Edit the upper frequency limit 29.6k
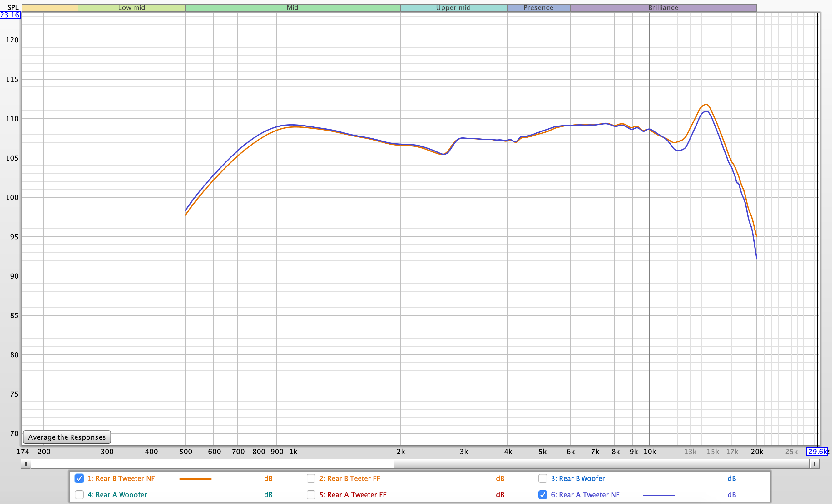Image resolution: width=832 pixels, height=504 pixels. click(x=817, y=451)
